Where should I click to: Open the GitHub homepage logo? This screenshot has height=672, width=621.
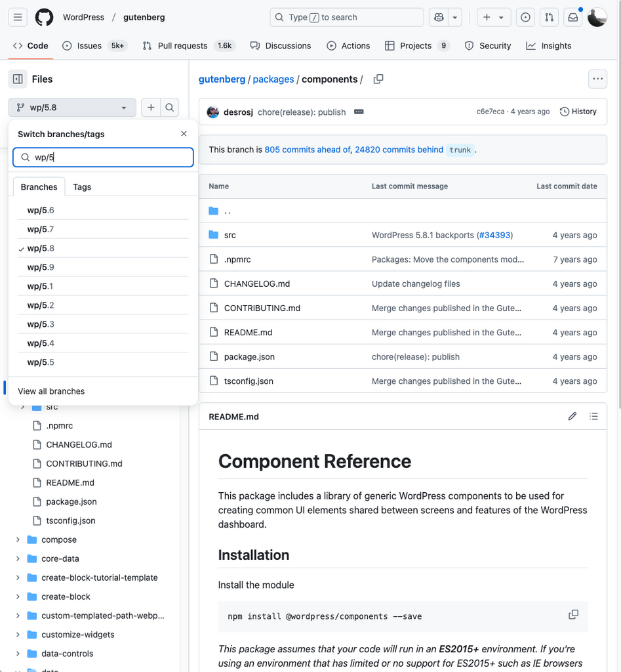(44, 18)
